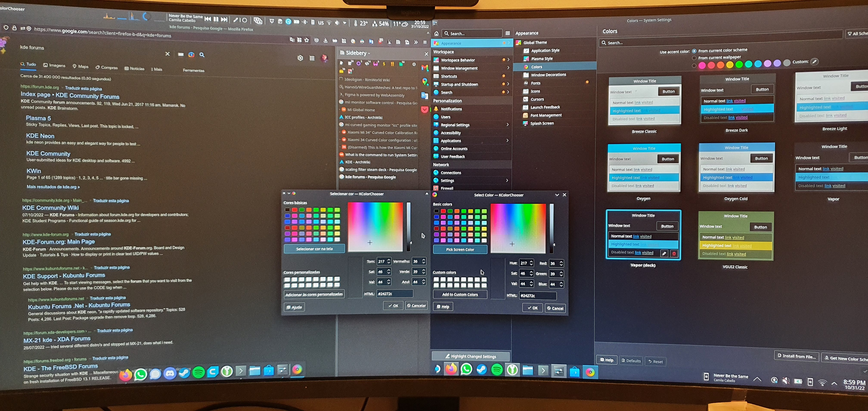Click Add to Custom Colors button

[460, 294]
